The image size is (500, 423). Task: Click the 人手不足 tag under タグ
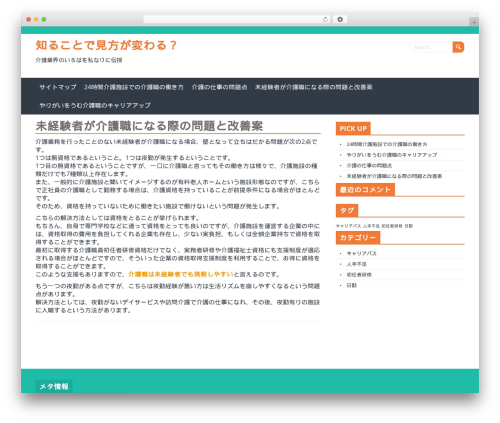(x=371, y=226)
